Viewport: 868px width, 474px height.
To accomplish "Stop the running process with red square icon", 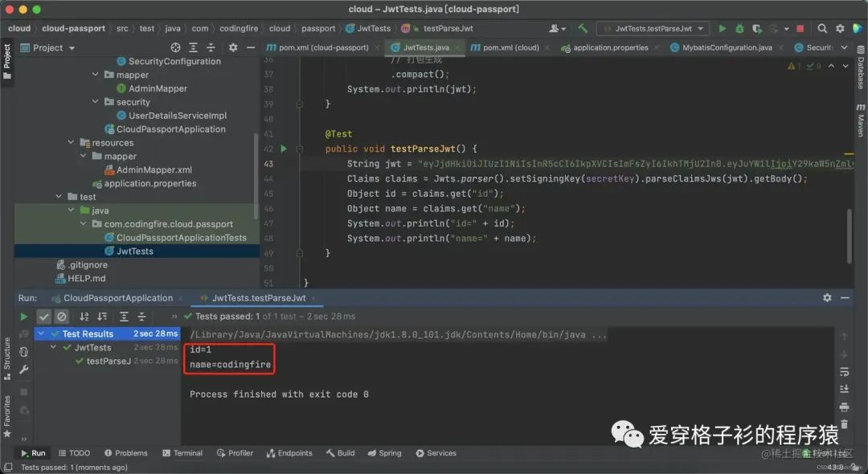I will [x=798, y=28].
